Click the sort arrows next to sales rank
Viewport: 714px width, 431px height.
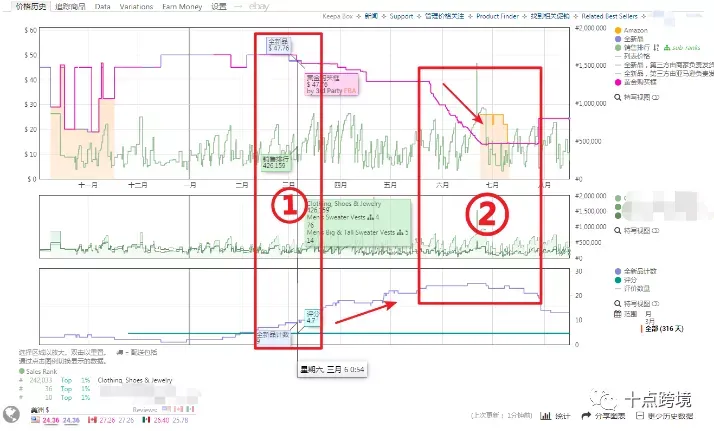[656, 47]
